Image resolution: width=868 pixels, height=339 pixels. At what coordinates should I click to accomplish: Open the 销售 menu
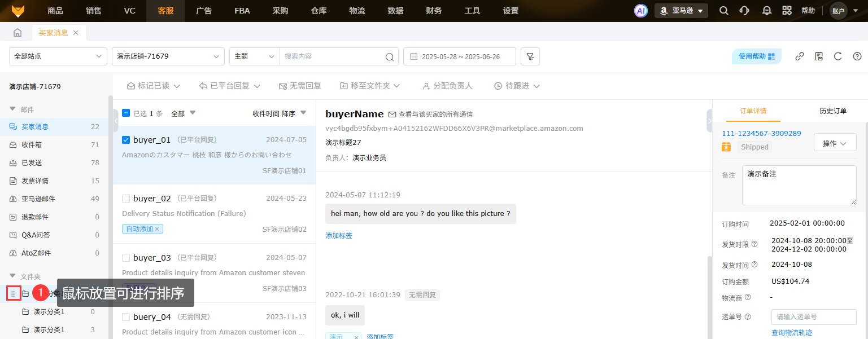[x=94, y=11]
